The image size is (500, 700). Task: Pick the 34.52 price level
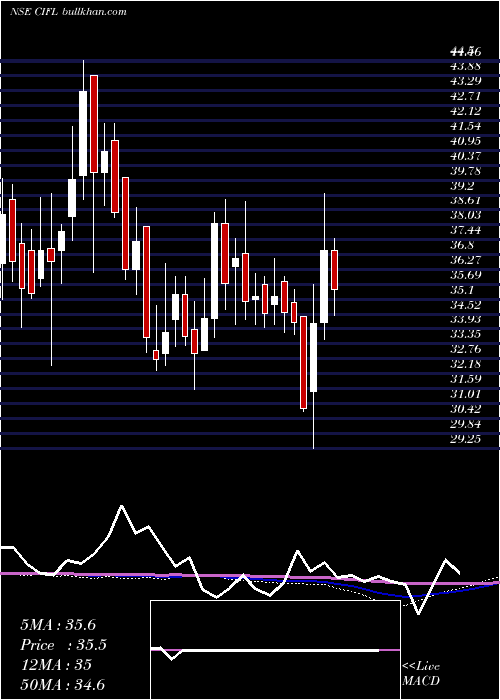tap(466, 305)
